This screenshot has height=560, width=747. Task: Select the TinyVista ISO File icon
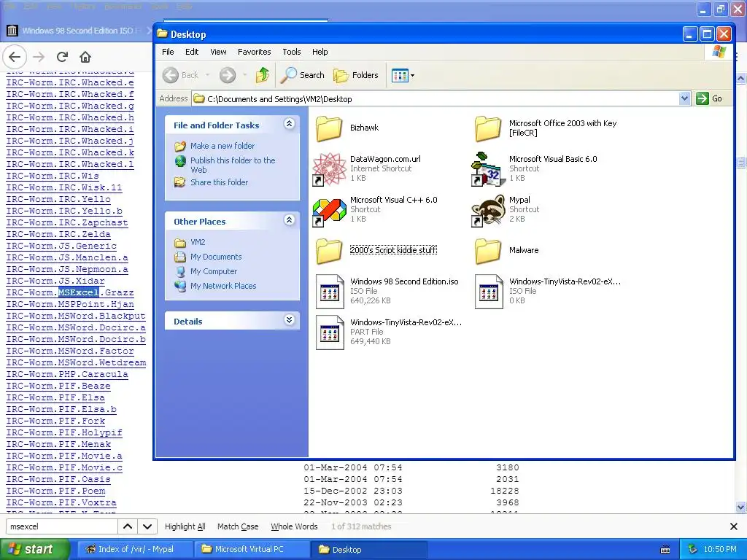[489, 292]
